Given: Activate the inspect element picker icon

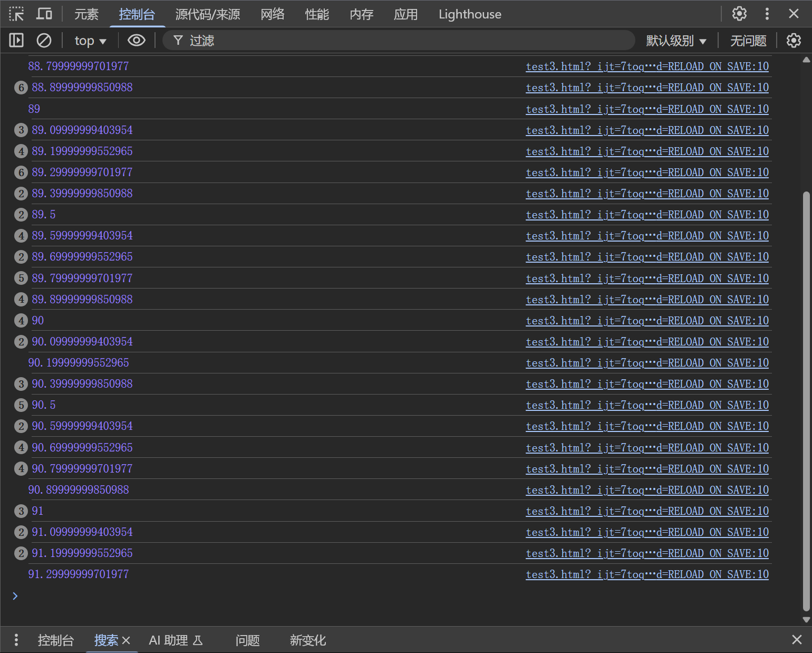Looking at the screenshot, I should click(x=16, y=14).
